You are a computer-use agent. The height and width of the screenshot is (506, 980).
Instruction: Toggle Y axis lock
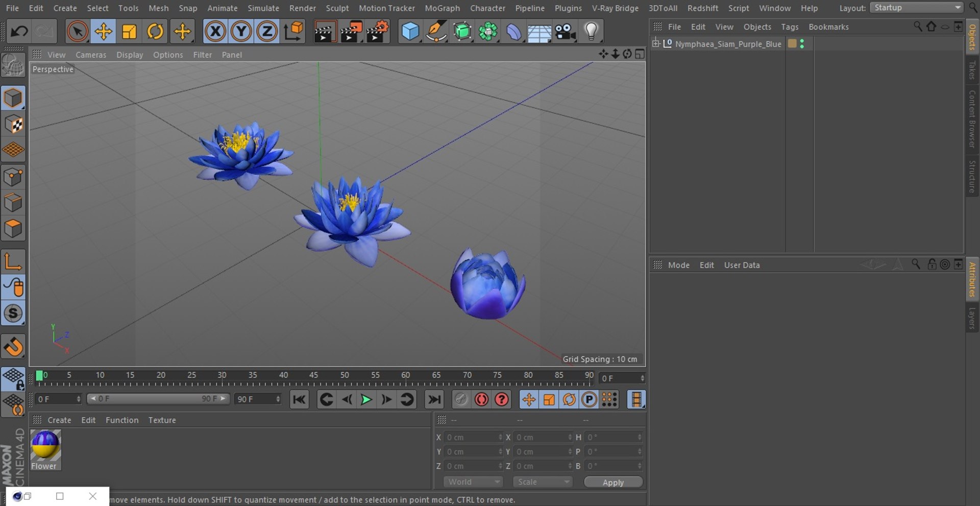point(241,32)
